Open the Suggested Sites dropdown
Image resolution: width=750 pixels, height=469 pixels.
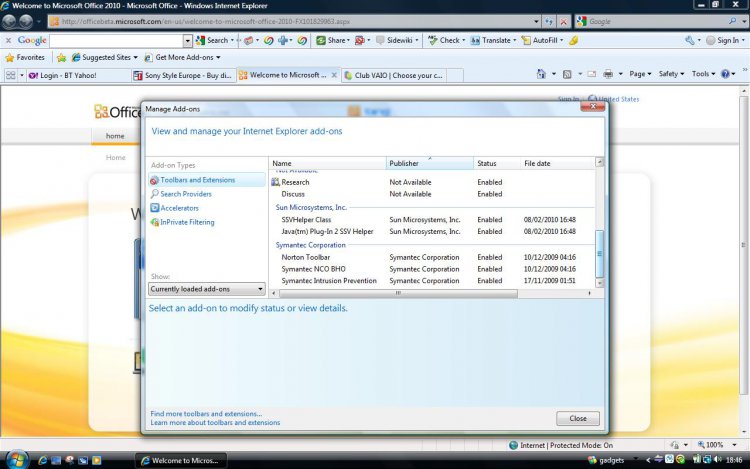(x=104, y=57)
